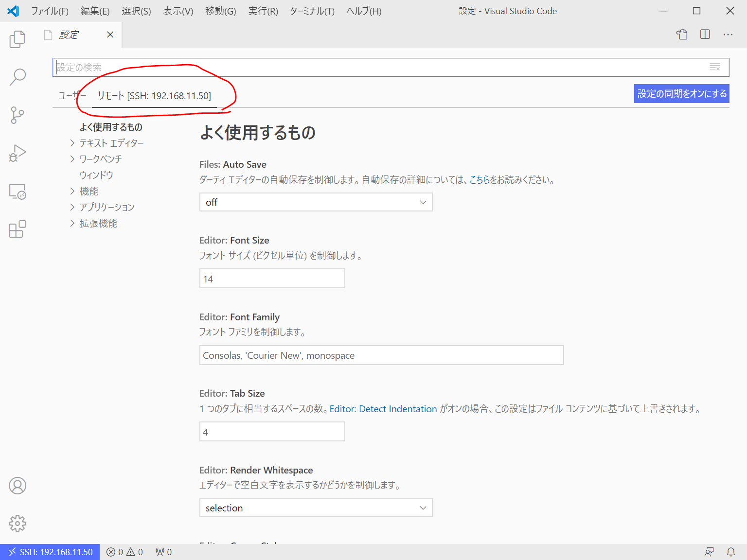The image size is (747, 560).
Task: Open notifications bell
Action: pos(731,552)
